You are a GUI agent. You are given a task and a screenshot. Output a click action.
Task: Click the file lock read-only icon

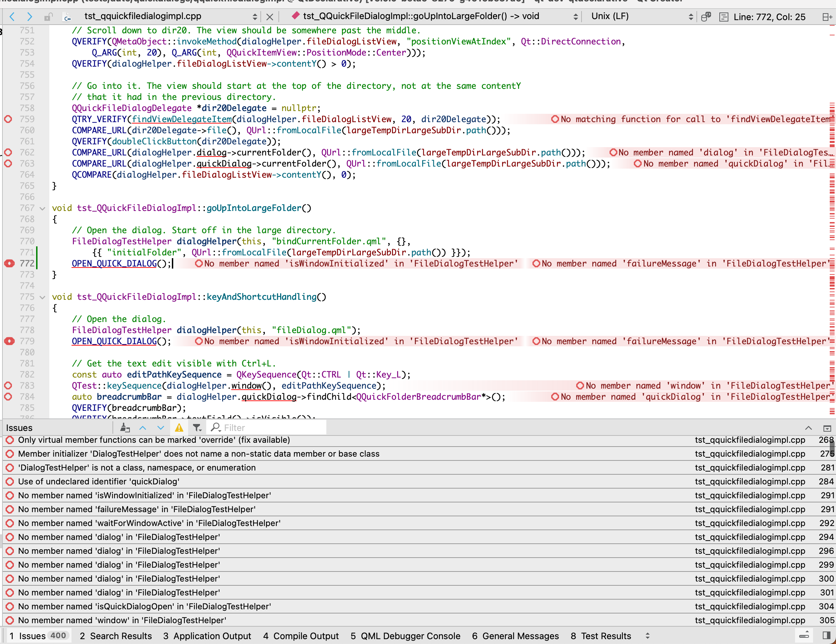click(48, 17)
